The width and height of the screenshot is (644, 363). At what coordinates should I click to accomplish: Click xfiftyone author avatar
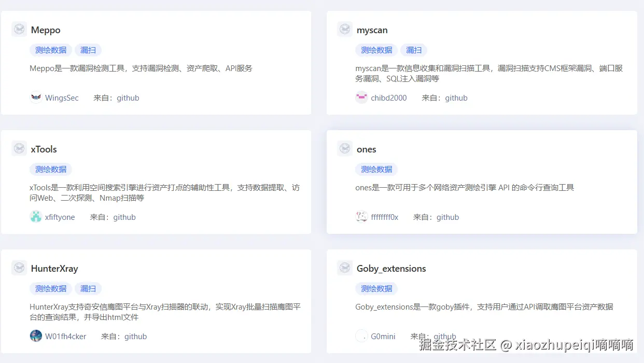[x=36, y=217]
